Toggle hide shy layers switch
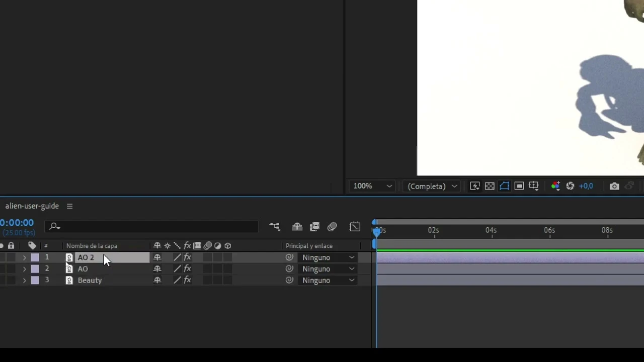Screen dimensions: 644x362 (297, 227)
